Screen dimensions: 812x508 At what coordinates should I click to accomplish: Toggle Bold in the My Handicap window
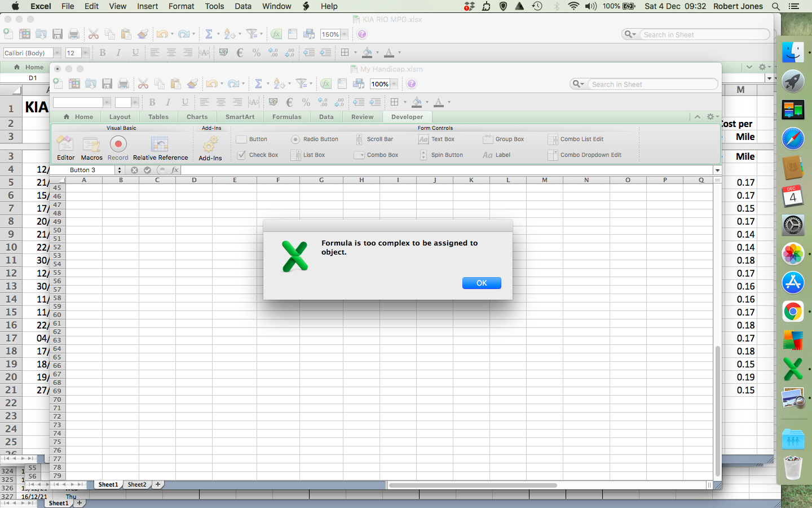pos(152,102)
